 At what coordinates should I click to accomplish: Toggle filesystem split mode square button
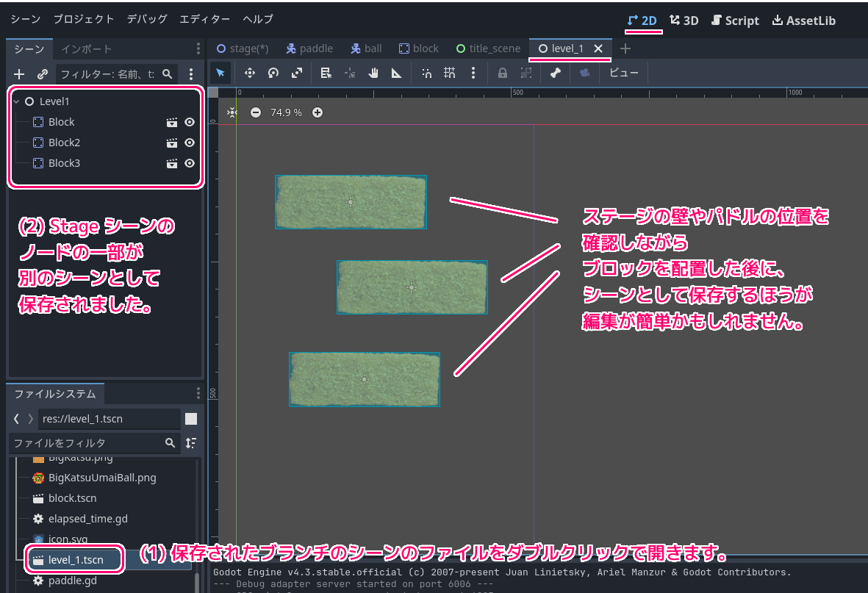191,419
